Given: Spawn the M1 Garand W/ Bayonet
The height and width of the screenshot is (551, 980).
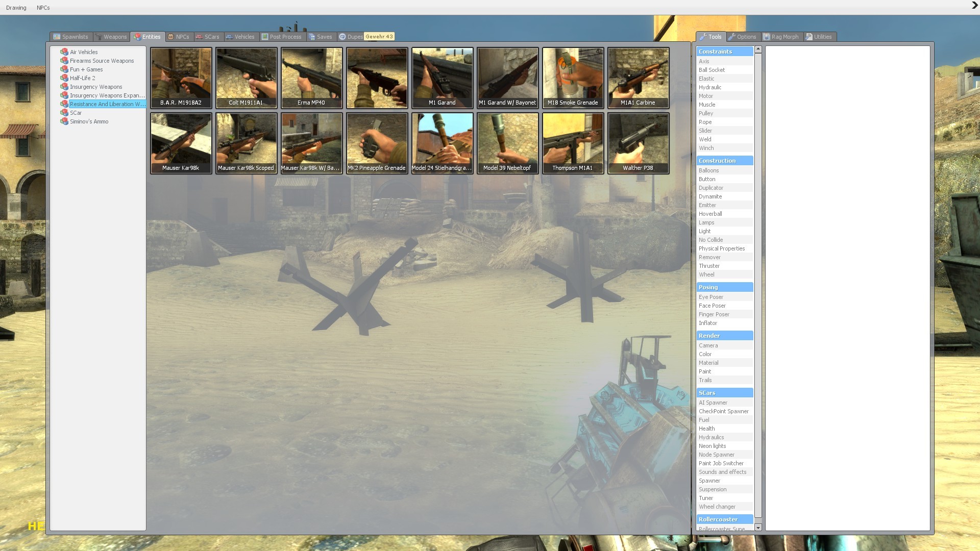Looking at the screenshot, I should pos(508,78).
